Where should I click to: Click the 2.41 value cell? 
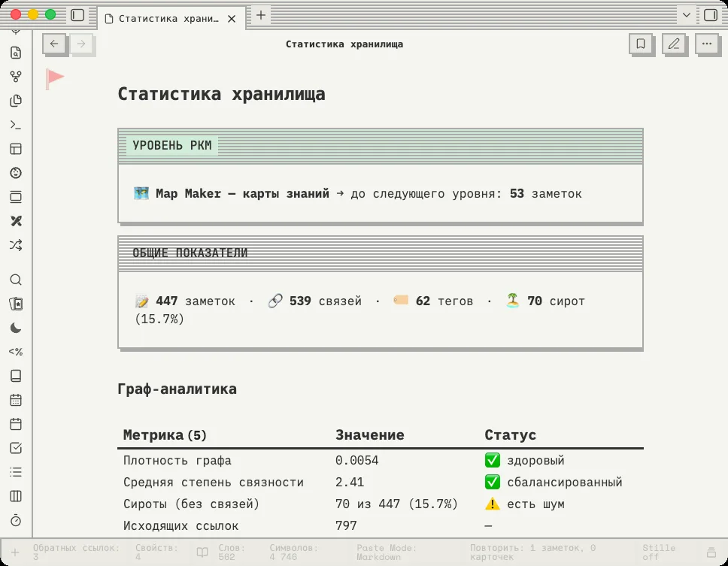point(350,483)
